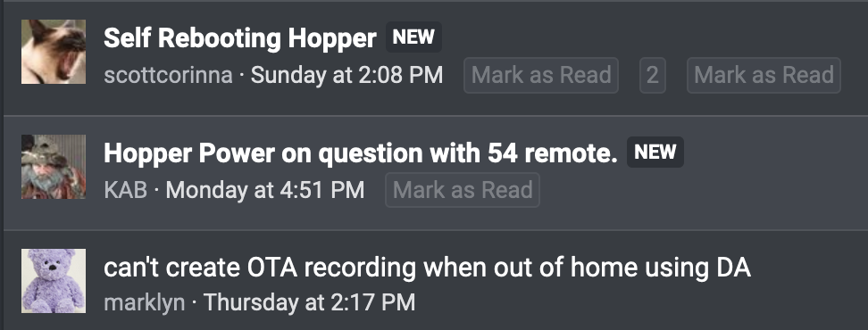Click the Monday at 4:51 PM timestamp

coord(265,190)
